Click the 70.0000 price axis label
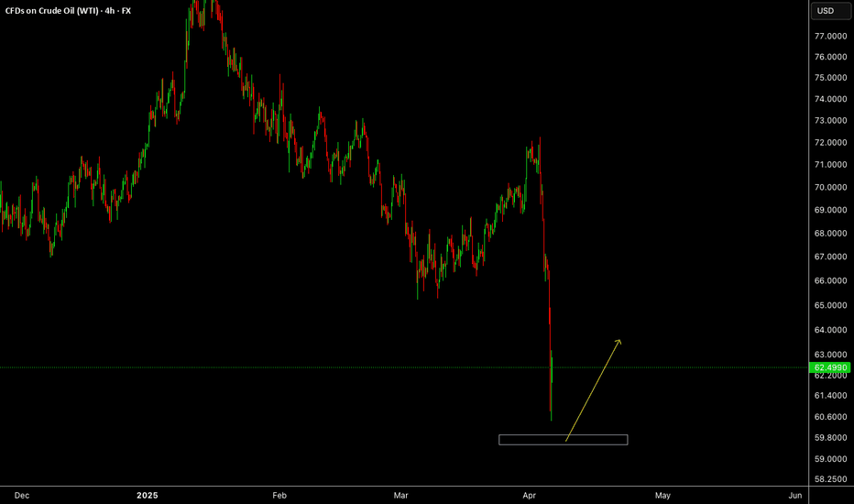854x504 pixels. click(830, 187)
